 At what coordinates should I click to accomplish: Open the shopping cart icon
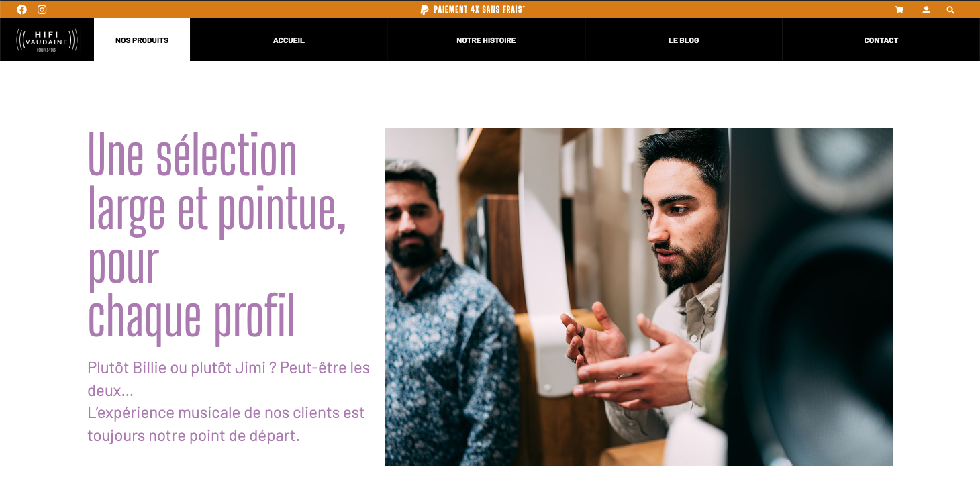point(899,10)
